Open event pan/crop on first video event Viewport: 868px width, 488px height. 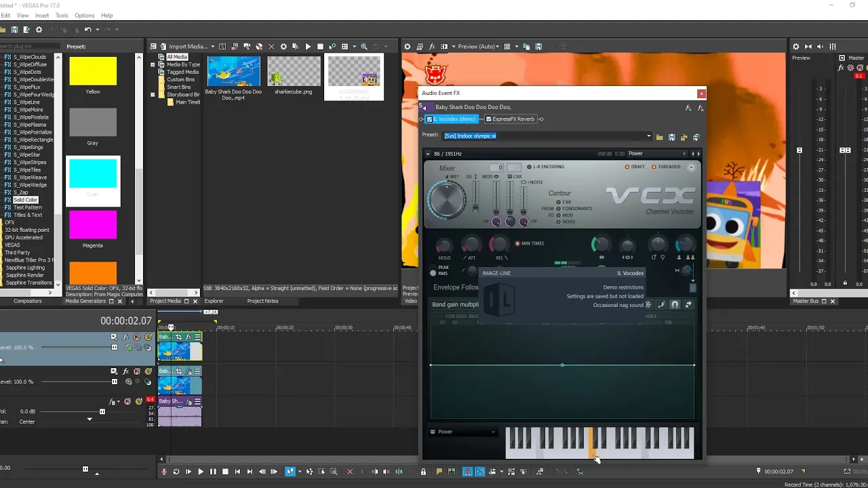pos(179,337)
